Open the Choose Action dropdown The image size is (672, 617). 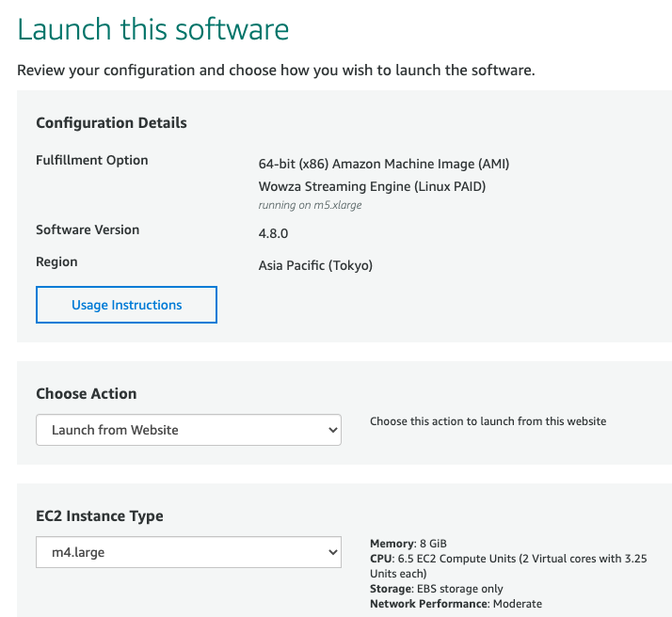tap(188, 430)
